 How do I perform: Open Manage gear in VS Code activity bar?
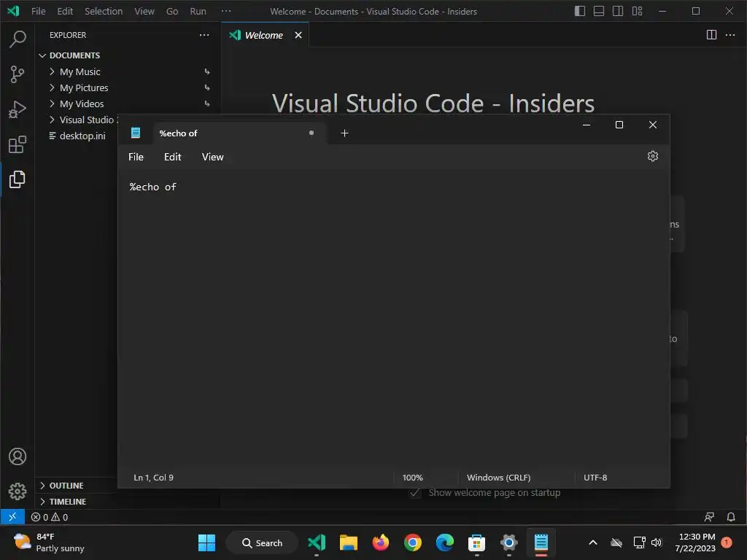point(18,491)
